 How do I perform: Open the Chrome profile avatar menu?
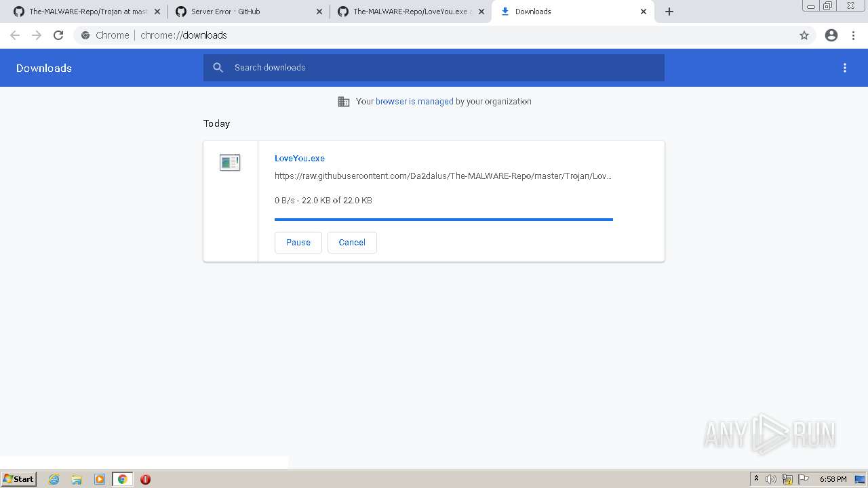[x=831, y=35]
